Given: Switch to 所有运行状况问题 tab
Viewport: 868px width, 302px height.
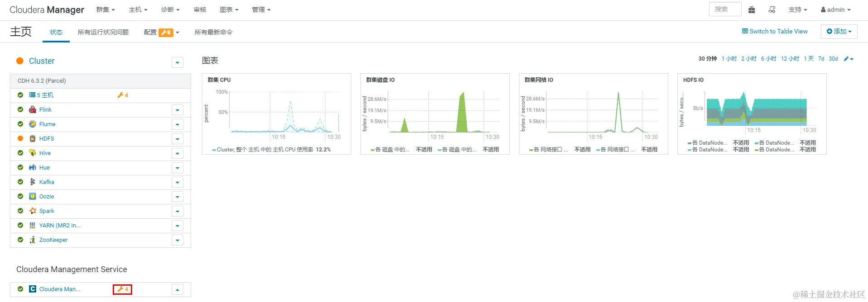Looking at the screenshot, I should (x=103, y=32).
